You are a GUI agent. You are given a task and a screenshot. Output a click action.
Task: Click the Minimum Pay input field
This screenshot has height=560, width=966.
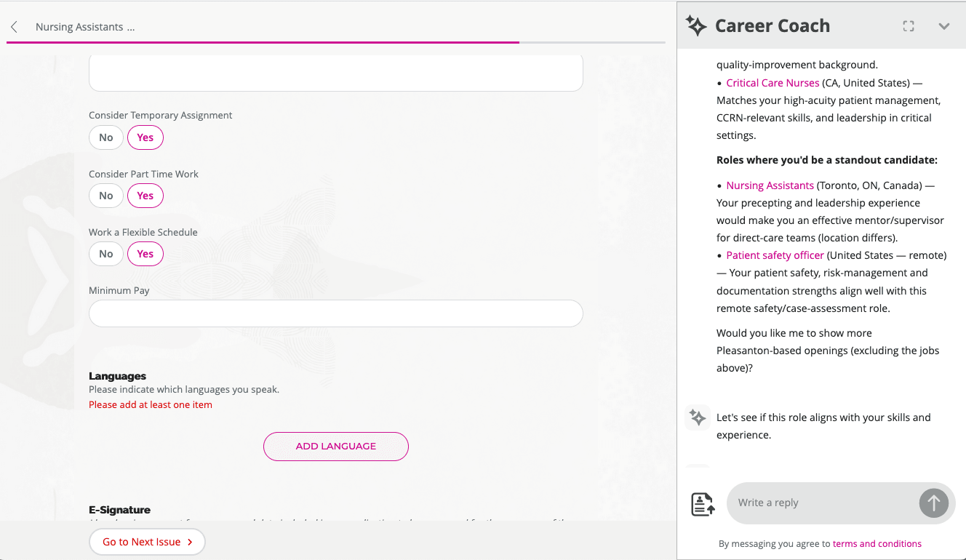click(x=335, y=313)
